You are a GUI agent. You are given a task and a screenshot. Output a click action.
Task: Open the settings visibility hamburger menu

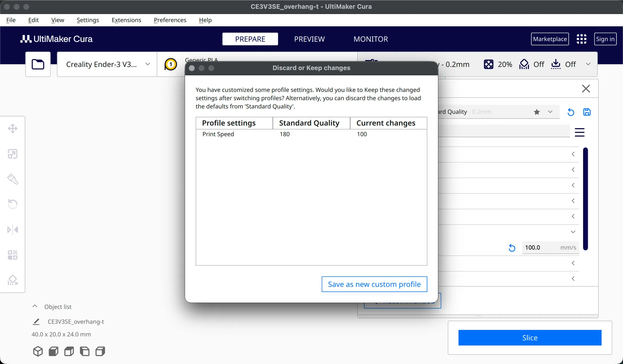(x=579, y=132)
